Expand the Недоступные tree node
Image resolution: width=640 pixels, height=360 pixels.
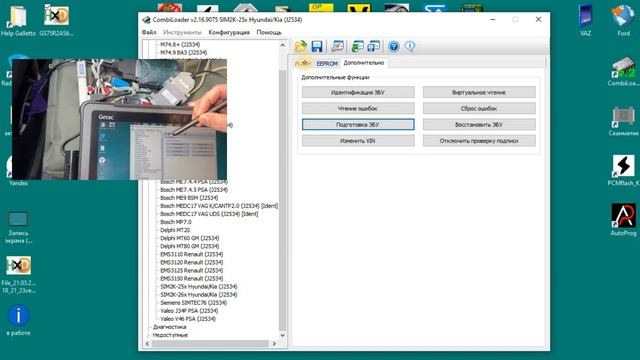(148, 335)
